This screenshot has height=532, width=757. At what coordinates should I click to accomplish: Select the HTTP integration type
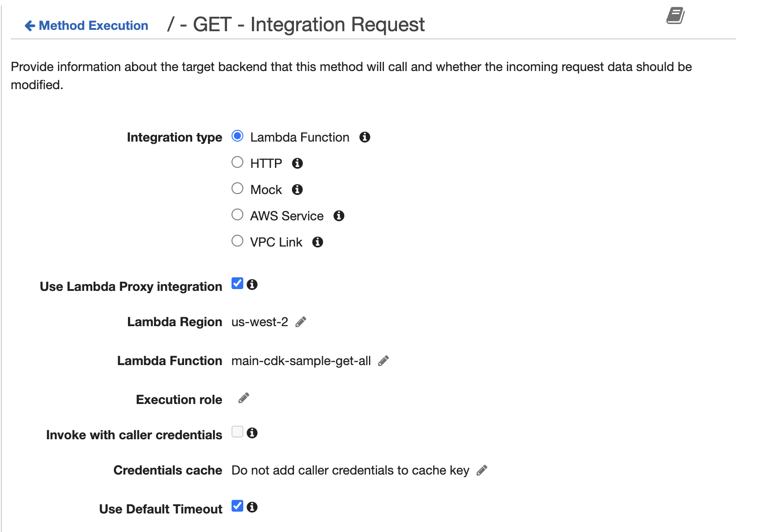coord(237,162)
